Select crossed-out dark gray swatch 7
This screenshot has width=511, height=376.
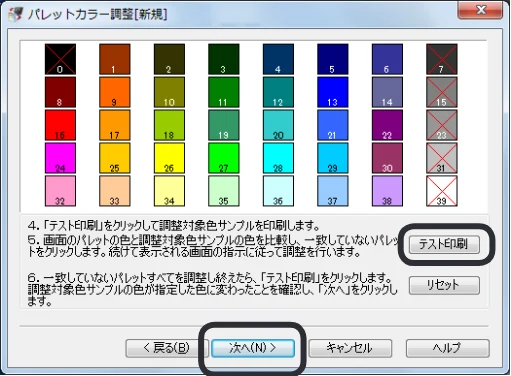click(x=442, y=59)
